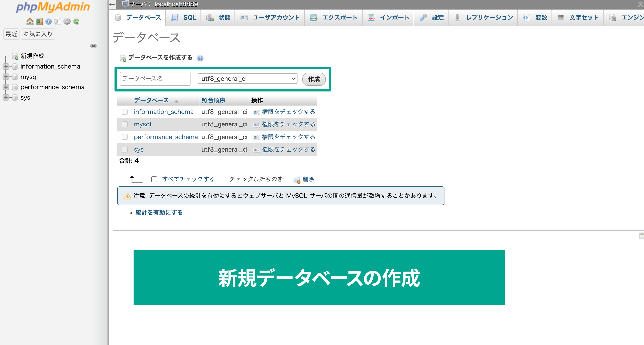Click privileges icon in mysql row
Image resolution: width=644 pixels, height=345 pixels.
[x=256, y=125]
